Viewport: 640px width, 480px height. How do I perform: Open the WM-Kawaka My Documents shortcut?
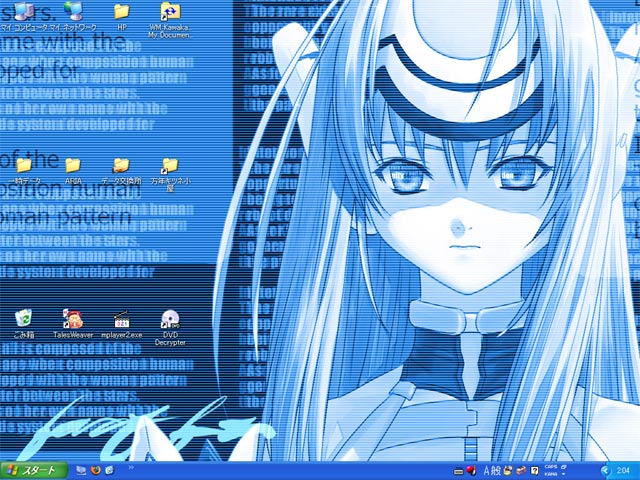pyautogui.click(x=169, y=20)
